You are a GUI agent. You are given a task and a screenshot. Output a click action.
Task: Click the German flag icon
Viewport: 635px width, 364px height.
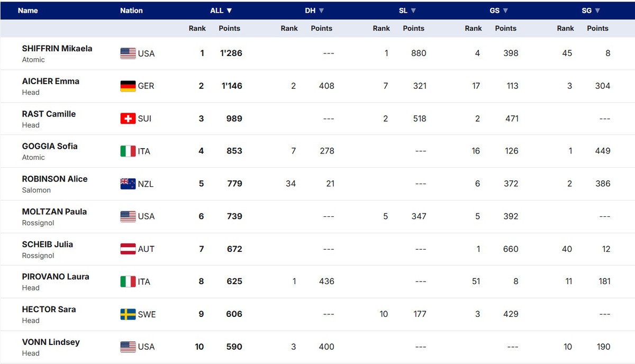128,86
